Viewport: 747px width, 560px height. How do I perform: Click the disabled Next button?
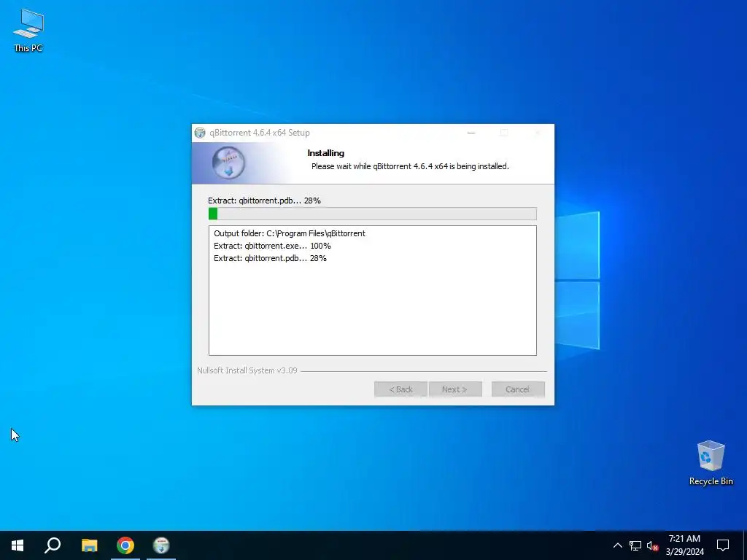[x=455, y=389]
